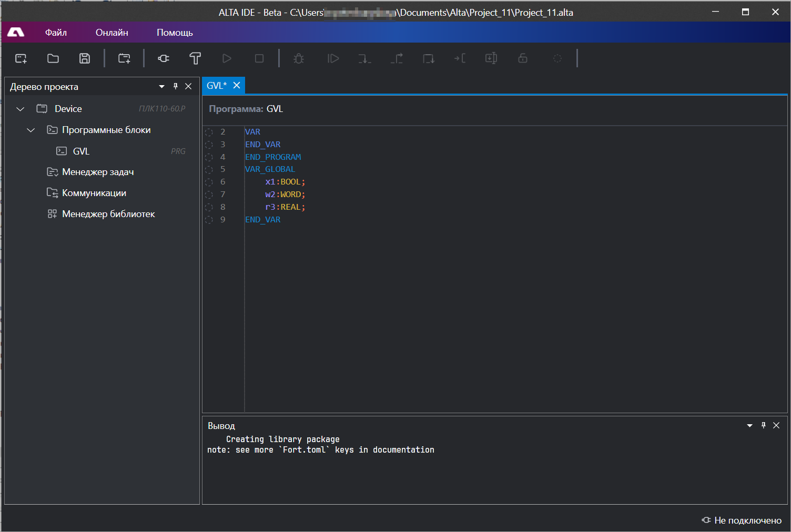
Task: Open Менеджер задач in the tree
Action: pyautogui.click(x=98, y=172)
